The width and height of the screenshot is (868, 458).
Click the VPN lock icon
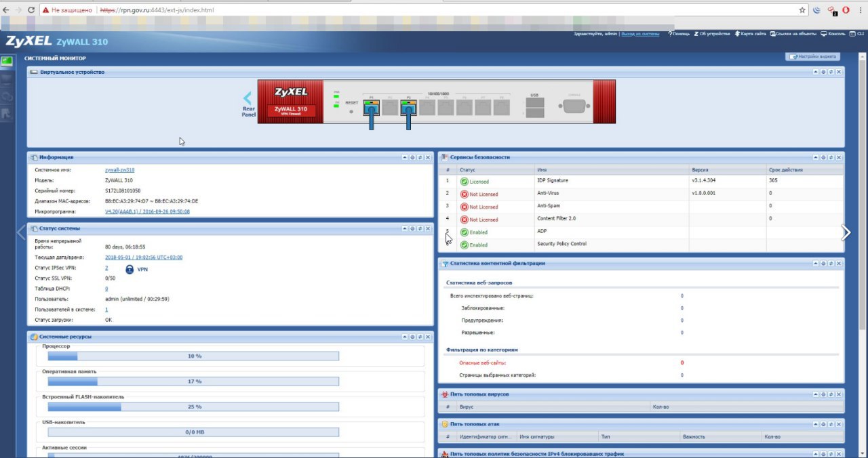click(130, 269)
